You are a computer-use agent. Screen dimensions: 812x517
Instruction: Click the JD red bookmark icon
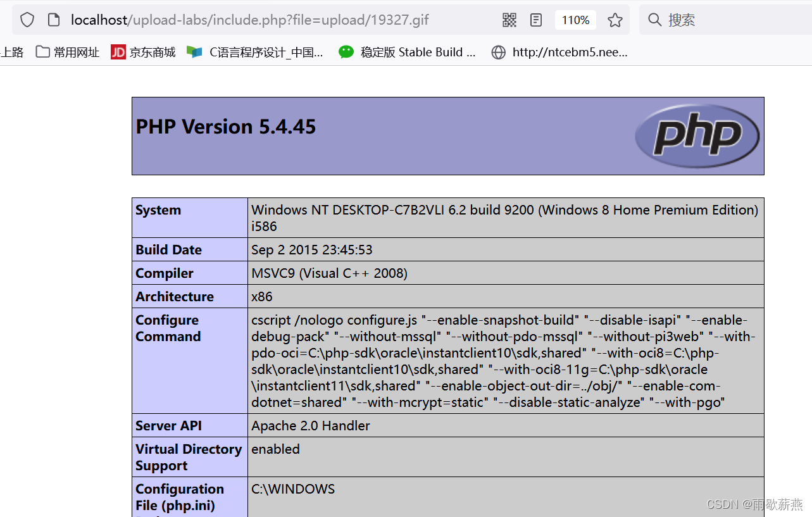(118, 53)
